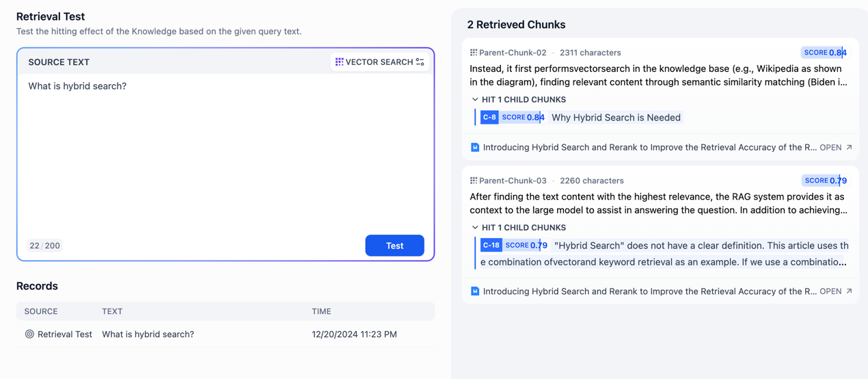Open retrieval settings via the sliders icon
Screen dimensions: 868x379
[x=420, y=62]
